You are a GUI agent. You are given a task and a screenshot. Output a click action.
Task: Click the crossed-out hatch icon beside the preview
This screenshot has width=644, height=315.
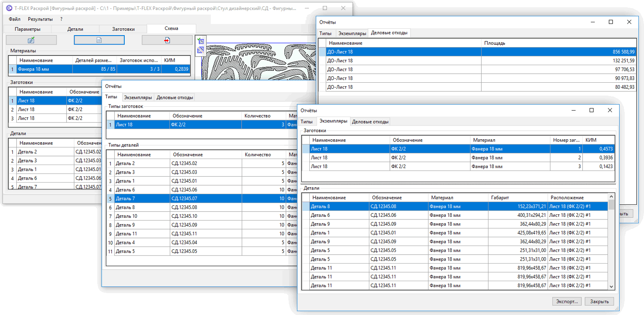(201, 50)
